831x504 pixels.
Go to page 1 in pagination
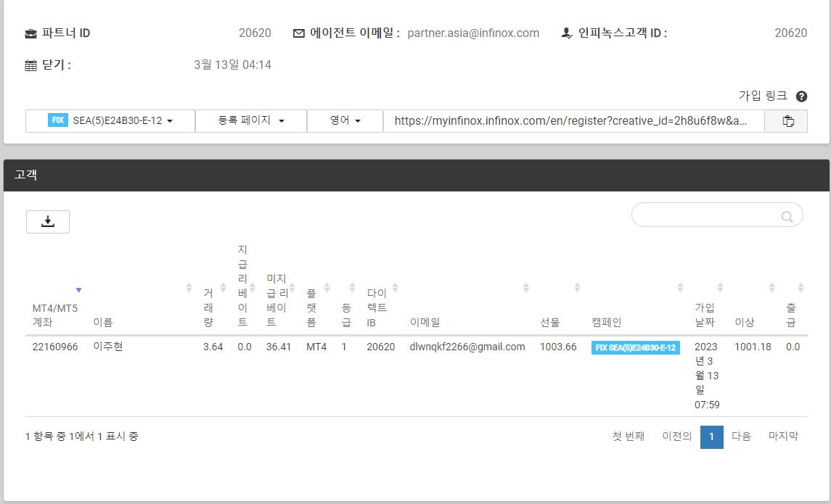click(x=711, y=437)
